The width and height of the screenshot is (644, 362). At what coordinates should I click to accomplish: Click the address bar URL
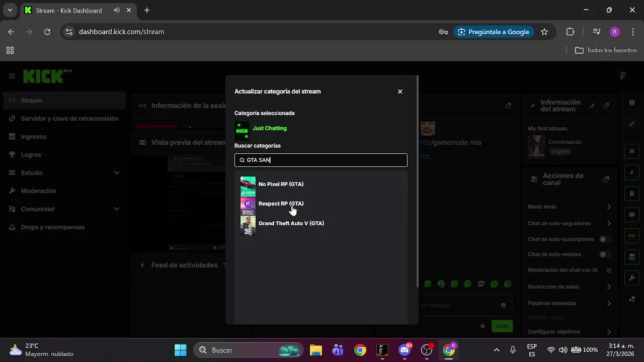[122, 32]
